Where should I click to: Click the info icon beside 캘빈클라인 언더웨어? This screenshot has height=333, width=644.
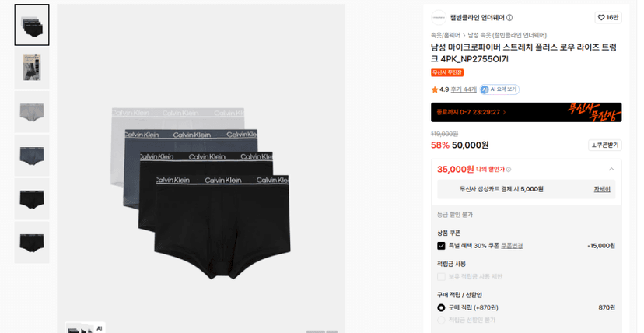509,18
